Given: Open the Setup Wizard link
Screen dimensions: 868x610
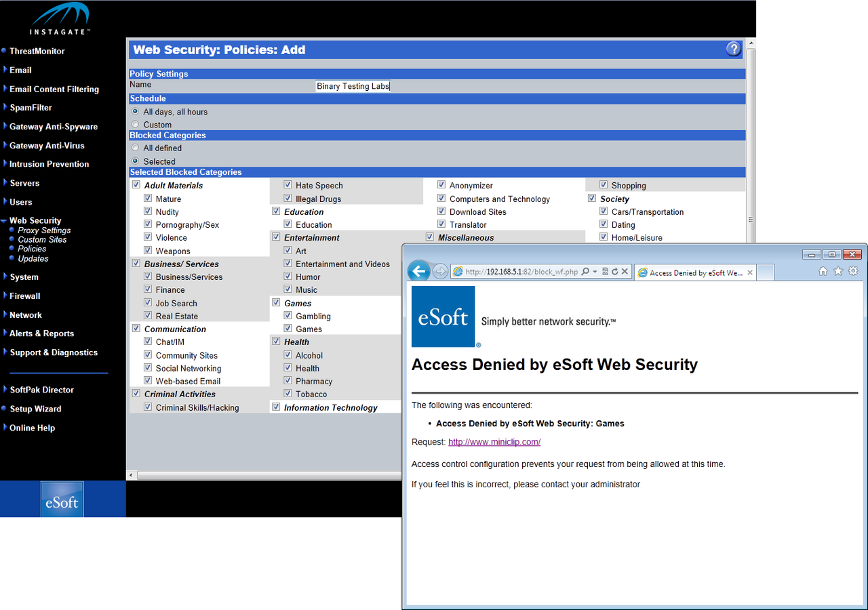Looking at the screenshot, I should click(x=35, y=409).
